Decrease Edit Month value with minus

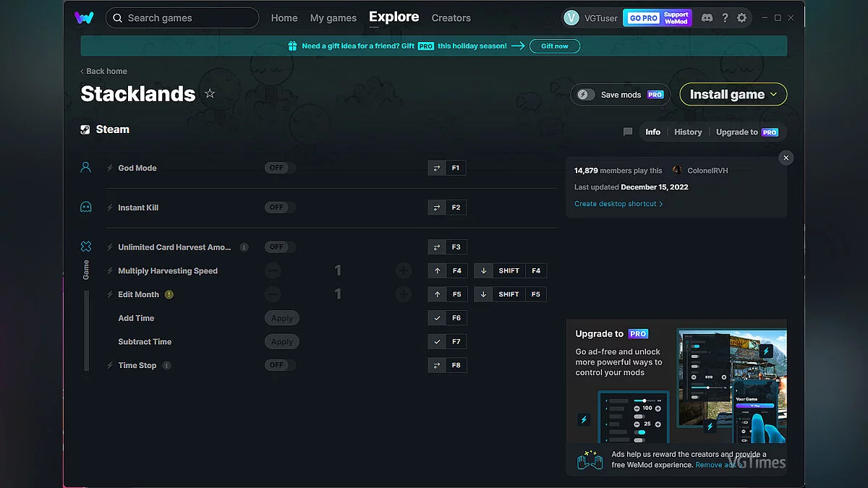tap(273, 294)
